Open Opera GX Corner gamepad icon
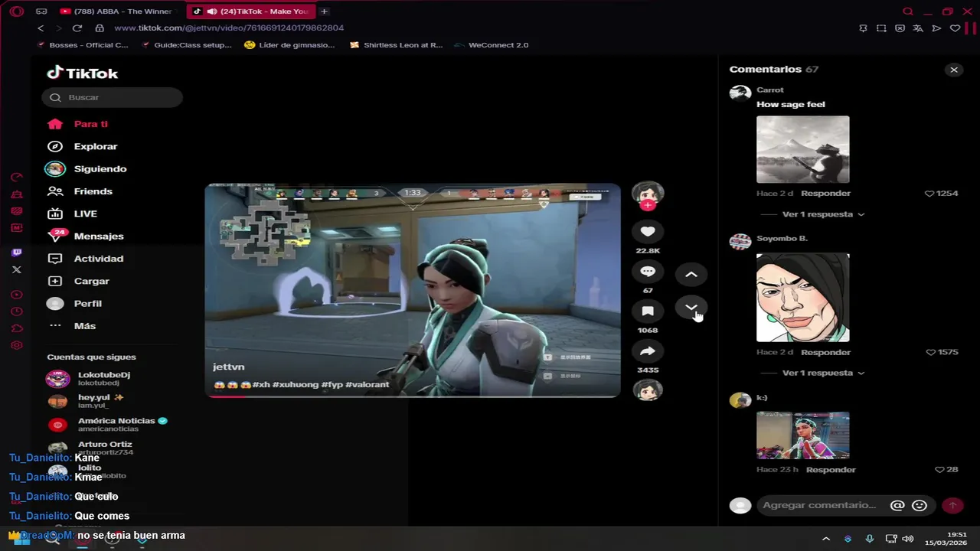 (41, 11)
